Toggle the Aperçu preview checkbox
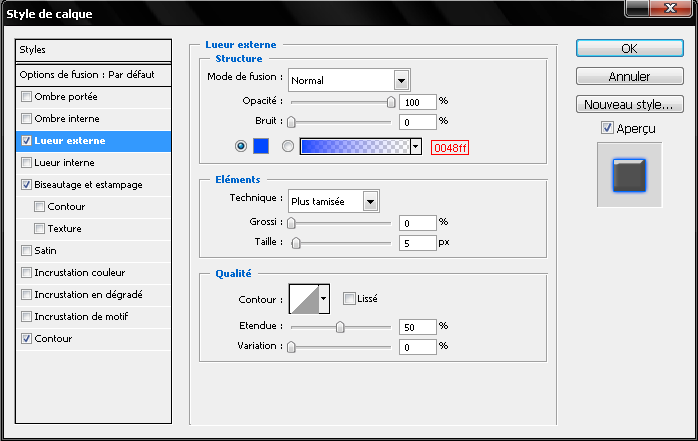698x441 pixels. [607, 128]
